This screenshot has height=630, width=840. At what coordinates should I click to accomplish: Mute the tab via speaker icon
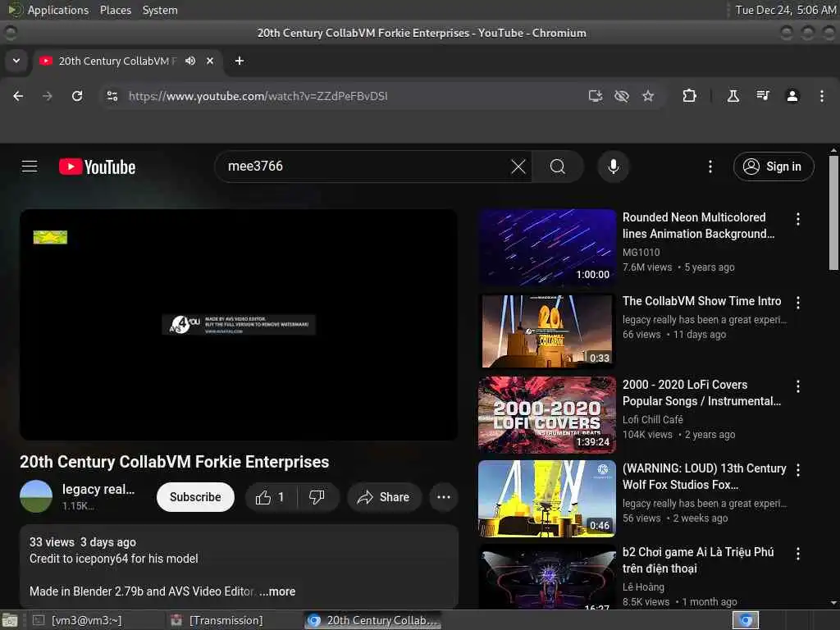[x=190, y=61]
